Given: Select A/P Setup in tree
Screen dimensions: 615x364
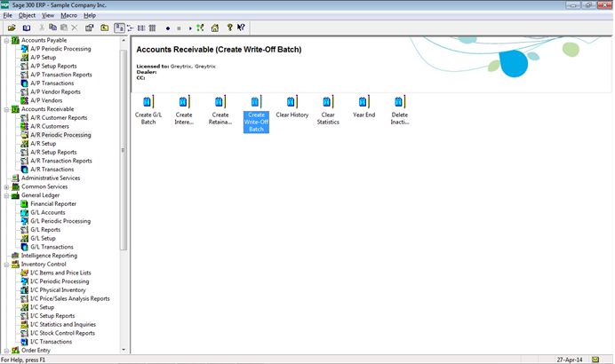Looking at the screenshot, I should pyautogui.click(x=44, y=58).
